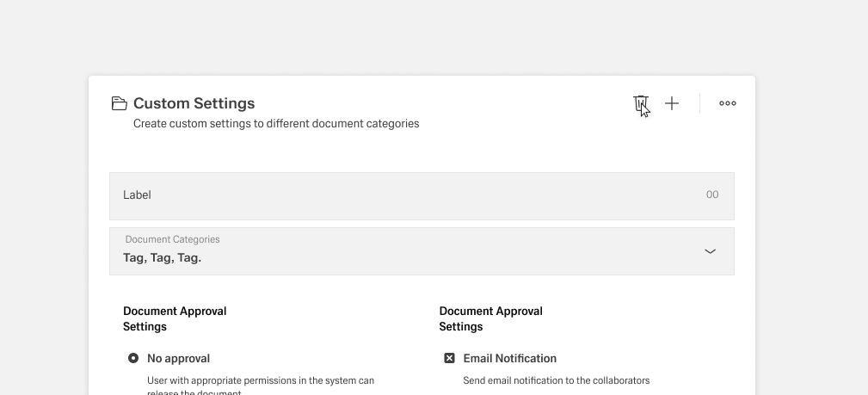Screen dimensions: 868x395
Task: Open the three-dot more options menu
Action: (728, 103)
